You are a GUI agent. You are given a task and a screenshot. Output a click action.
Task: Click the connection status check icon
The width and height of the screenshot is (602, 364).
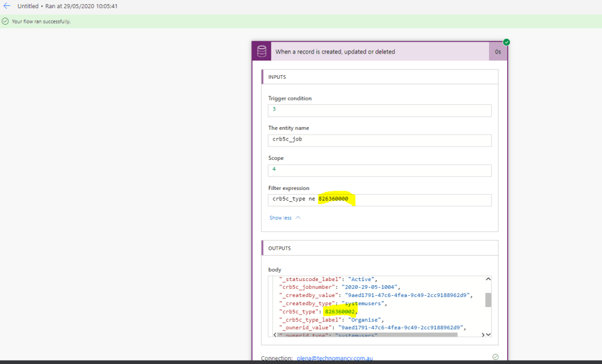click(x=495, y=357)
